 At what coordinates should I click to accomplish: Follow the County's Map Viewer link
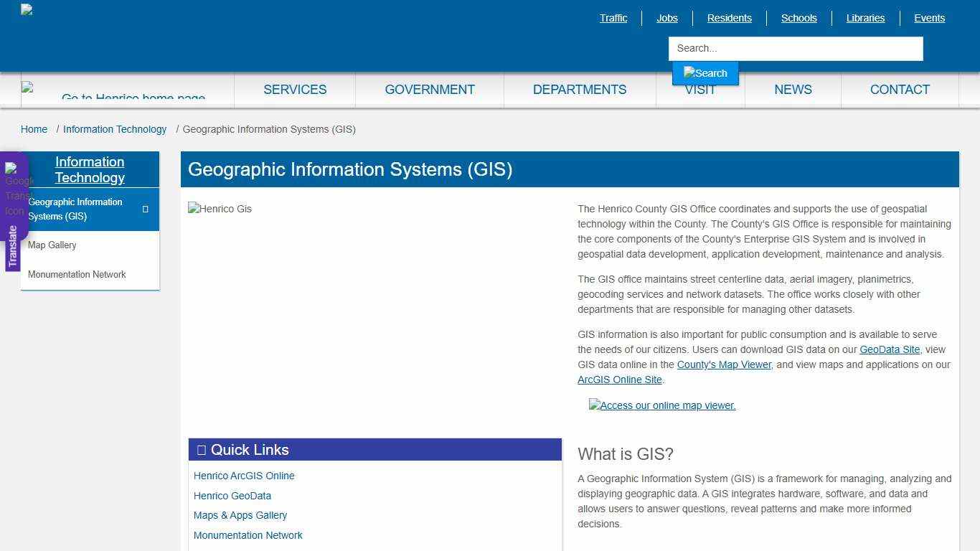point(724,364)
